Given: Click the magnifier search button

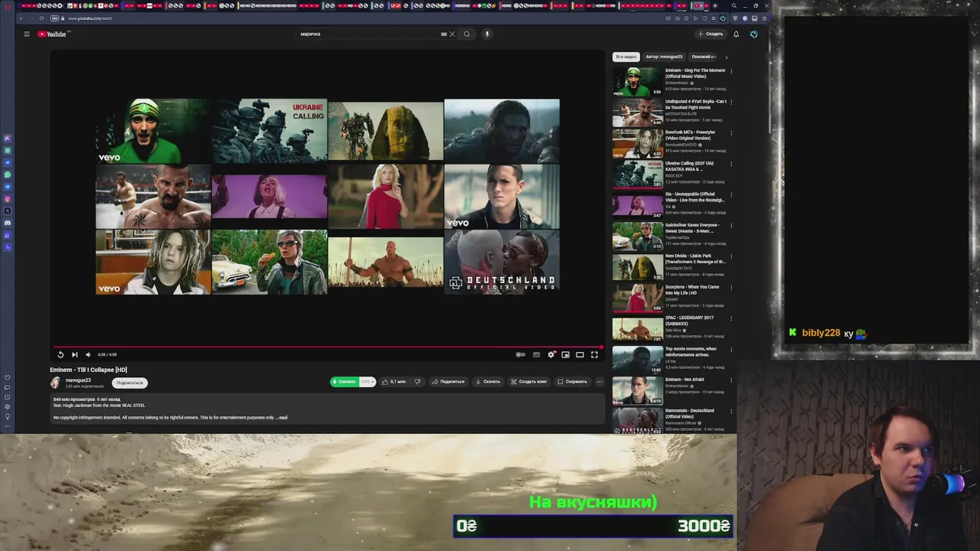Looking at the screenshot, I should pyautogui.click(x=466, y=34).
